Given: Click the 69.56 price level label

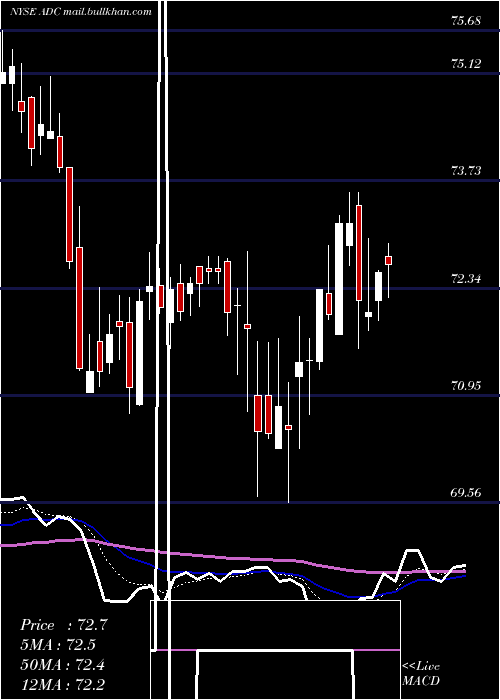Looking at the screenshot, I should click(466, 493).
